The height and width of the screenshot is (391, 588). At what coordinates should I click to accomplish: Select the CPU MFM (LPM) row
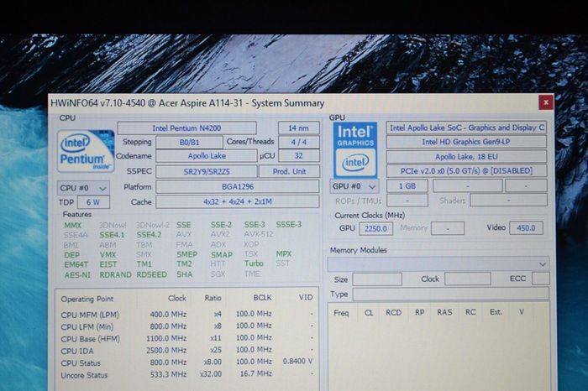(x=186, y=314)
